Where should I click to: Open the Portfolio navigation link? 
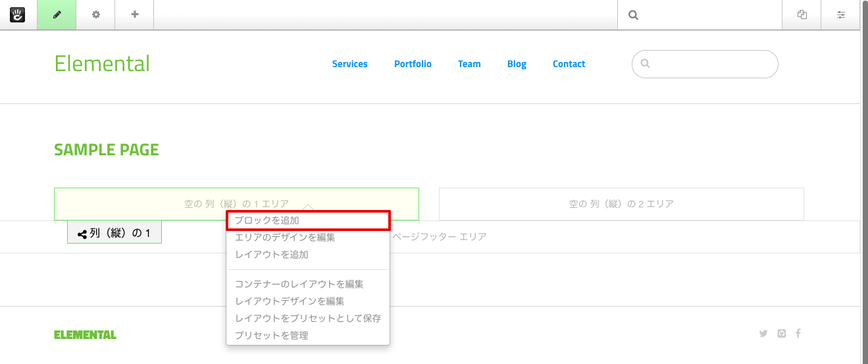point(413,64)
